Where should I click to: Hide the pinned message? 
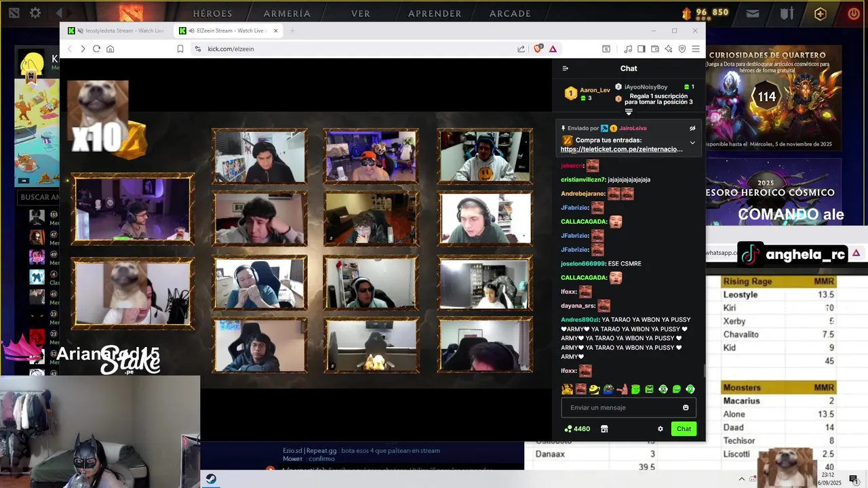pyautogui.click(x=692, y=128)
